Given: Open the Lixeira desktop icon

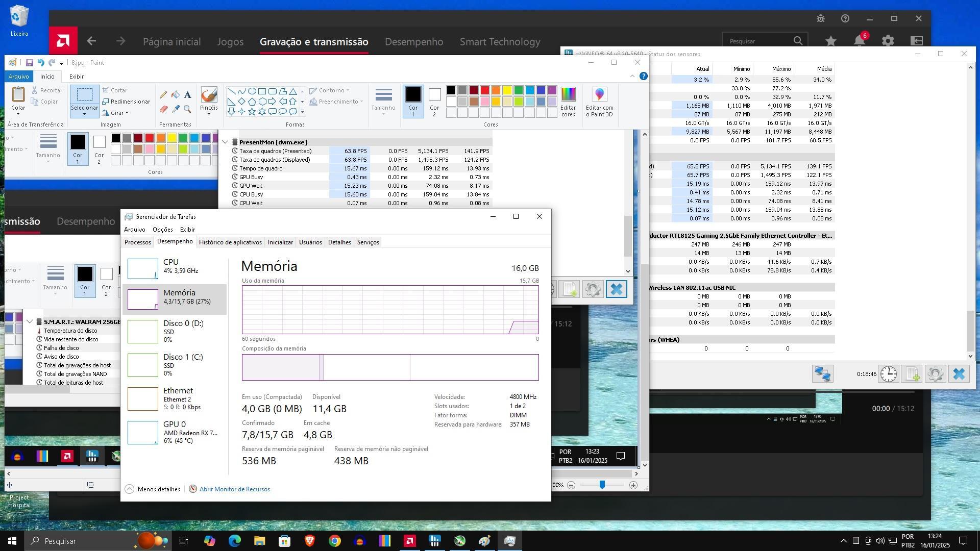Looking at the screenshot, I should (x=19, y=21).
